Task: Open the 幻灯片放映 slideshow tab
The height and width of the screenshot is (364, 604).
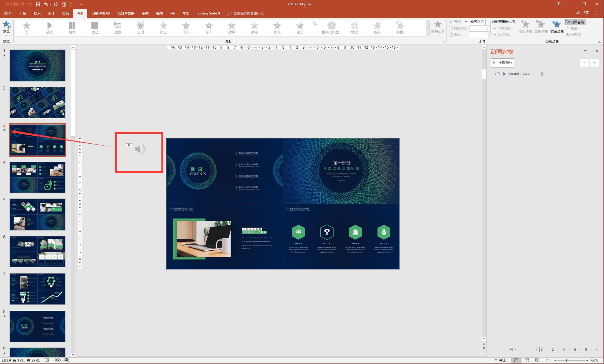Action: click(x=126, y=13)
